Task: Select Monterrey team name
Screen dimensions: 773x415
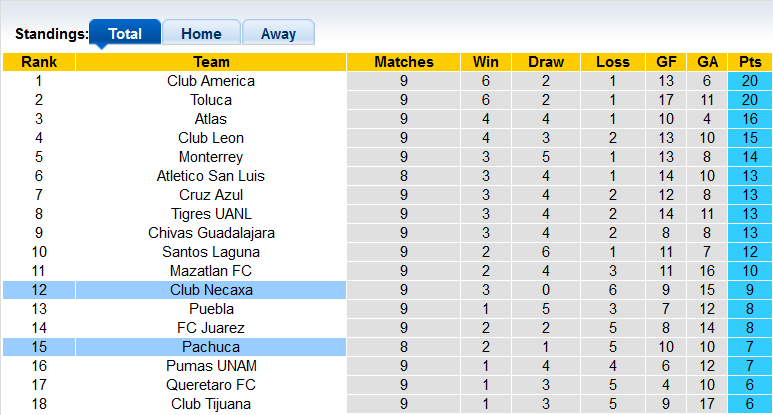Action: click(x=211, y=157)
